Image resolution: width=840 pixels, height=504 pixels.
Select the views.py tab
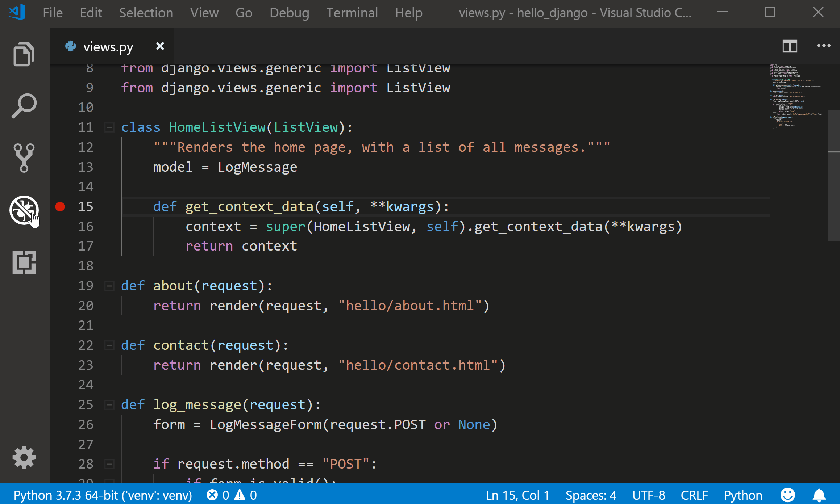tap(108, 46)
